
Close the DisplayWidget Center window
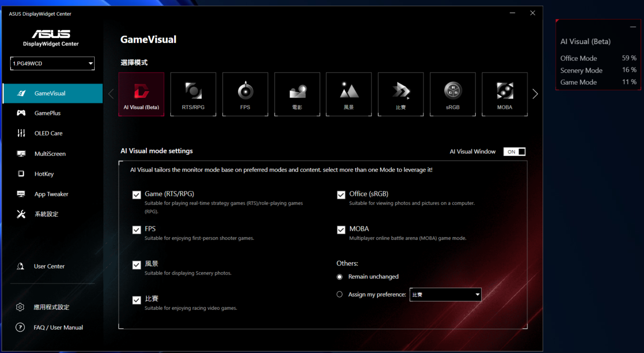click(x=533, y=13)
